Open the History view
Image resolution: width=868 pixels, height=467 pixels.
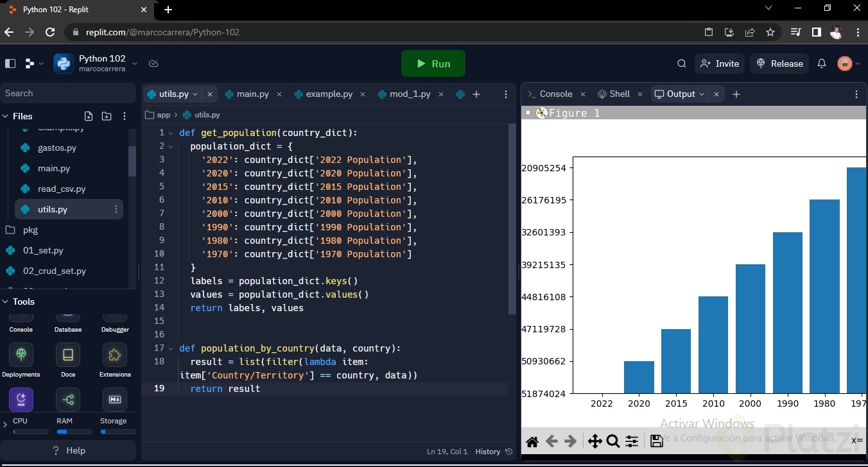click(493, 452)
